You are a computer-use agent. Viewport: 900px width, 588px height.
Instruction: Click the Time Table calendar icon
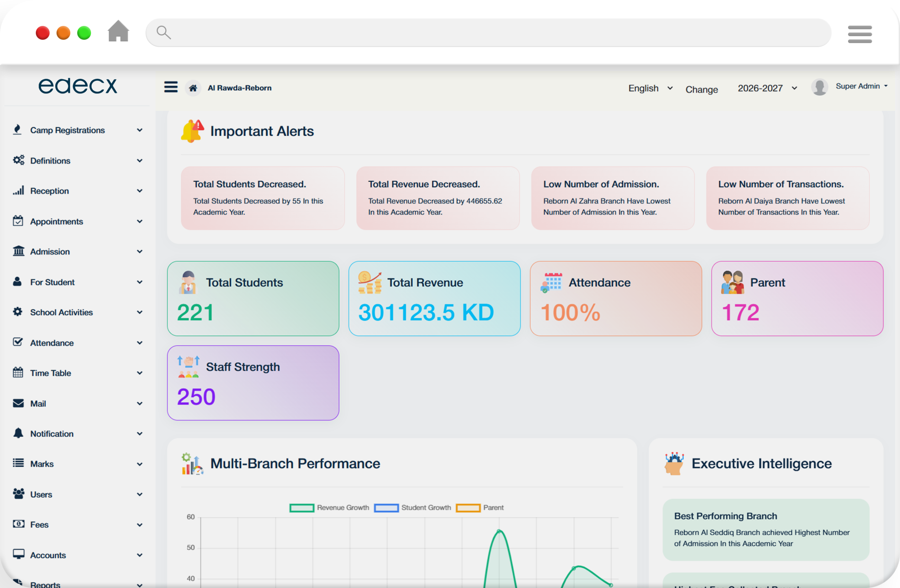pyautogui.click(x=18, y=372)
